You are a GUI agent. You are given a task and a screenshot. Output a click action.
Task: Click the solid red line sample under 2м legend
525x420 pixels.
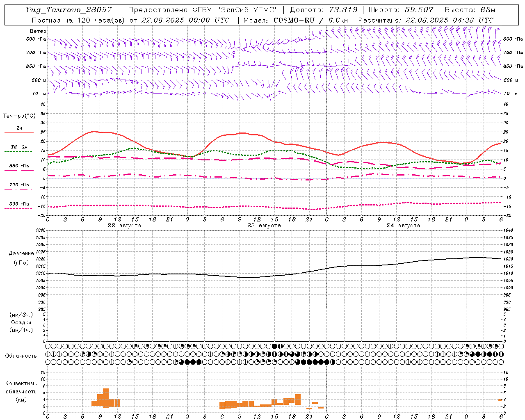(19, 133)
